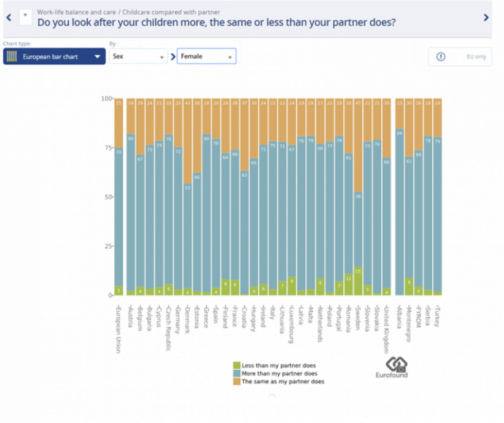Click 'The same as my partner does' legend label
Screen dimensions: 504x423
tap(283, 381)
